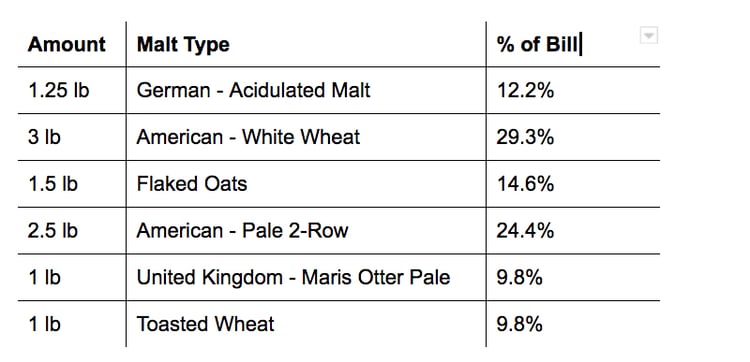Click the German - Acidulated Malt cell
750x362 pixels.
click(306, 90)
